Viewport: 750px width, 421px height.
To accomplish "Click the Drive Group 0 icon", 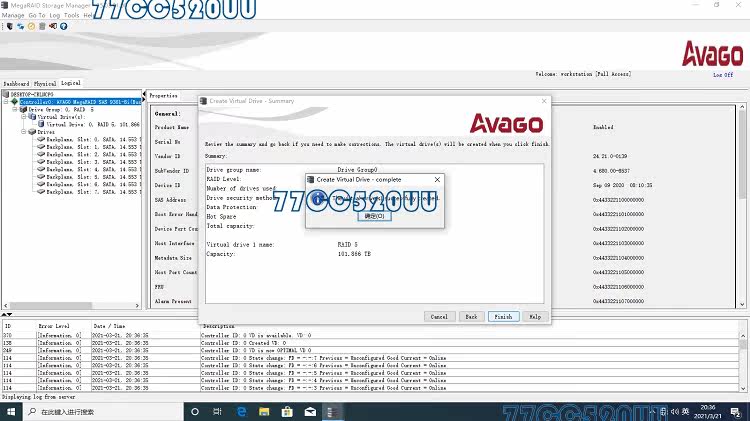I will click(23, 110).
